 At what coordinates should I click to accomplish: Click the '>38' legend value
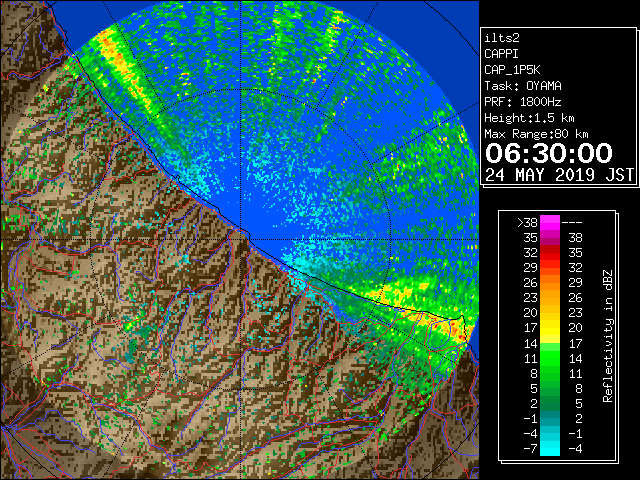(527, 223)
